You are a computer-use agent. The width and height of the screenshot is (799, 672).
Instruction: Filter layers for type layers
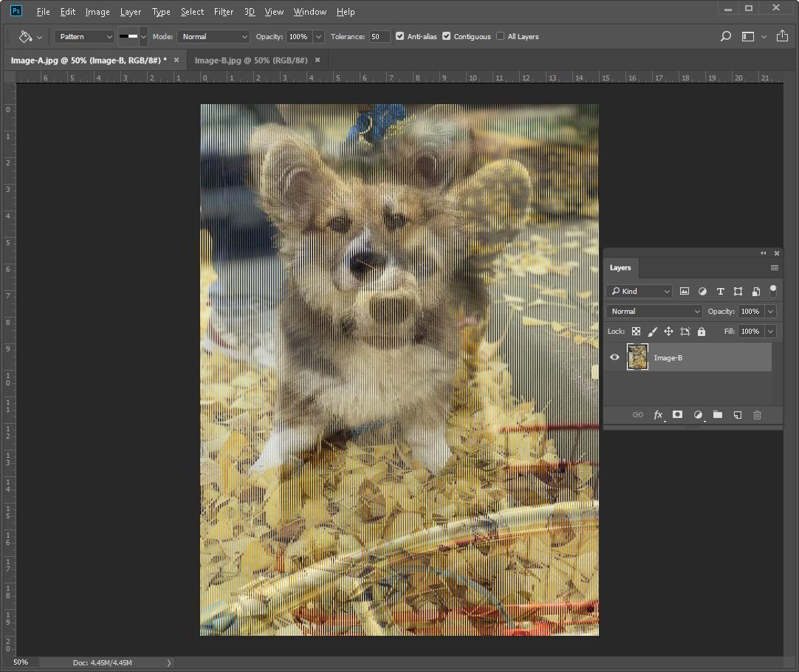pos(720,292)
